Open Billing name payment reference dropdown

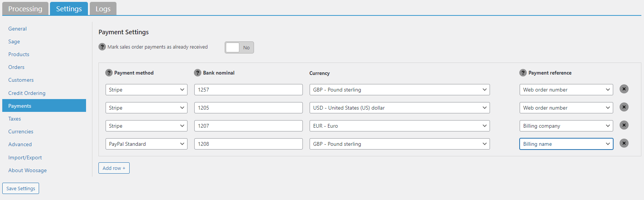tap(566, 144)
